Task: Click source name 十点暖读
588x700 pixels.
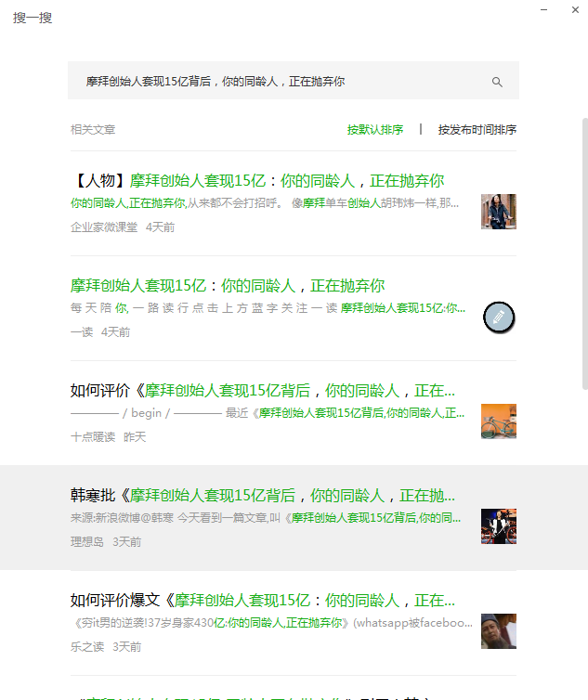Action: pos(93,437)
